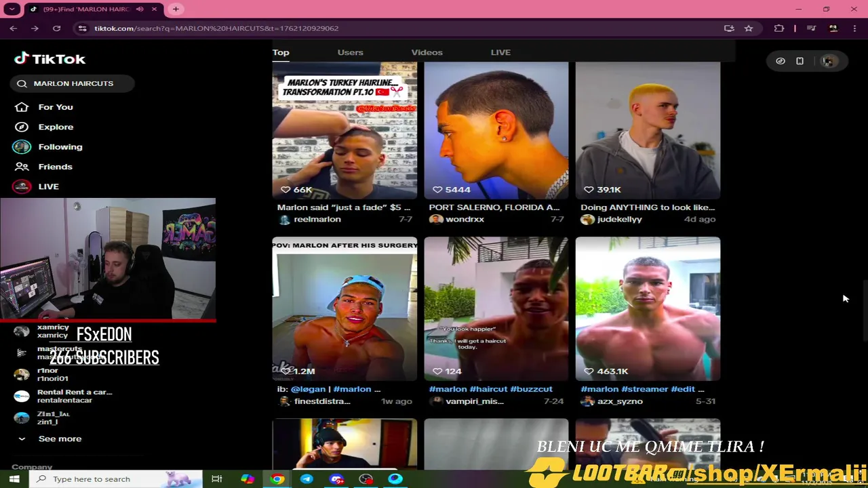868x488 pixels.
Task: Open the Friends icon in sidebar
Action: (22, 167)
